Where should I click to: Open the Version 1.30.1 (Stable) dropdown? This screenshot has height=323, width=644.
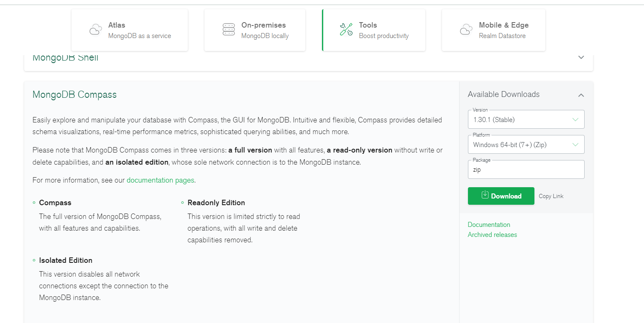(526, 120)
